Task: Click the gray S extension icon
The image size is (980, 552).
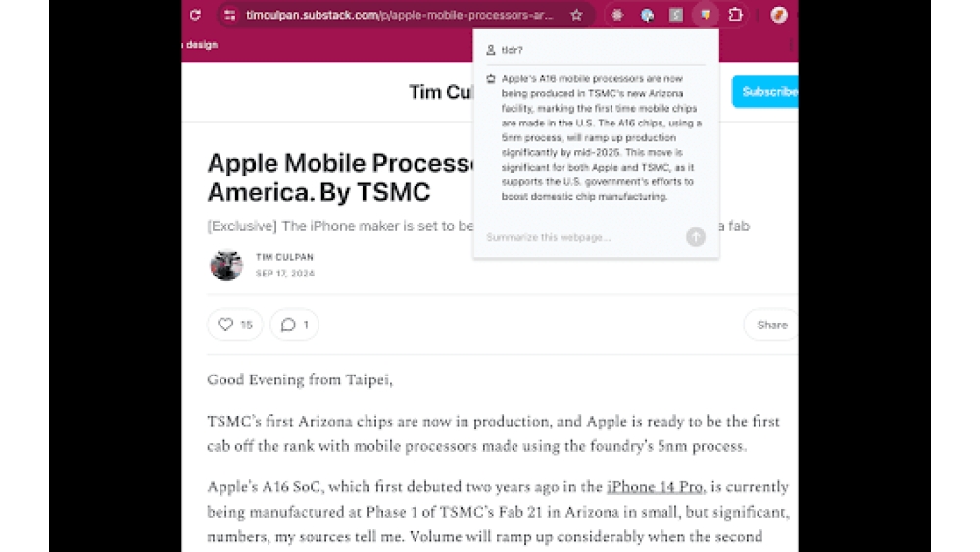Action: click(676, 15)
